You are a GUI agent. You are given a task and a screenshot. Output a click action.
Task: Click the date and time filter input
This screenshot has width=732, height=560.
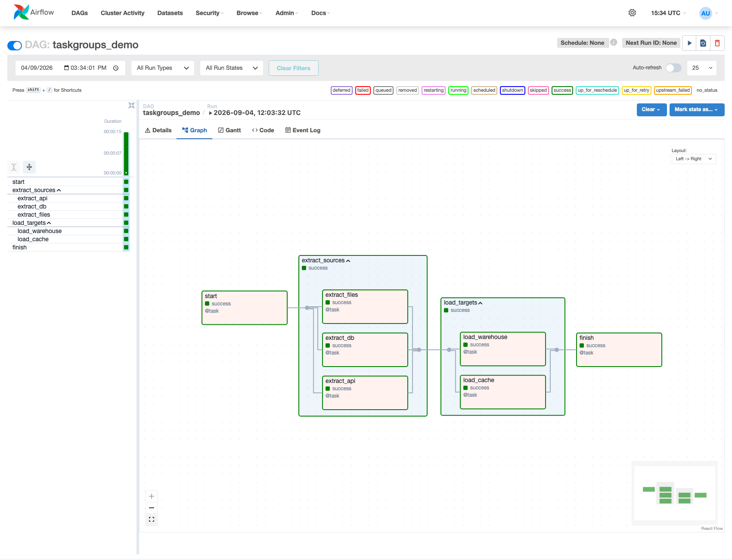point(70,68)
